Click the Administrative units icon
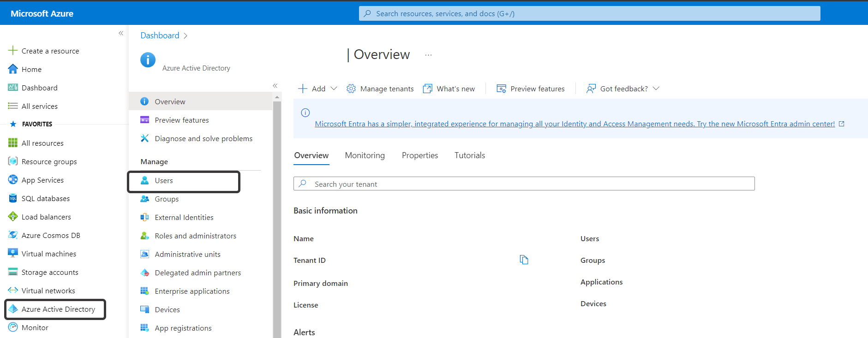868x338 pixels. 144,254
